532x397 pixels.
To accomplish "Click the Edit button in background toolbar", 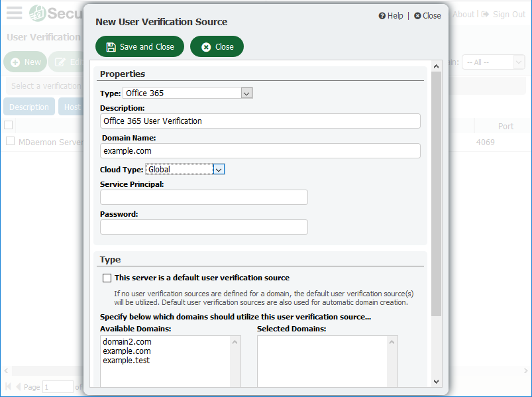I will tap(66, 62).
